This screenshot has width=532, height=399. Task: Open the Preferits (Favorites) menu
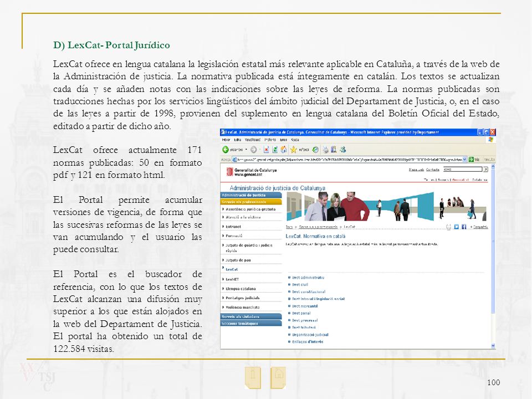point(270,140)
